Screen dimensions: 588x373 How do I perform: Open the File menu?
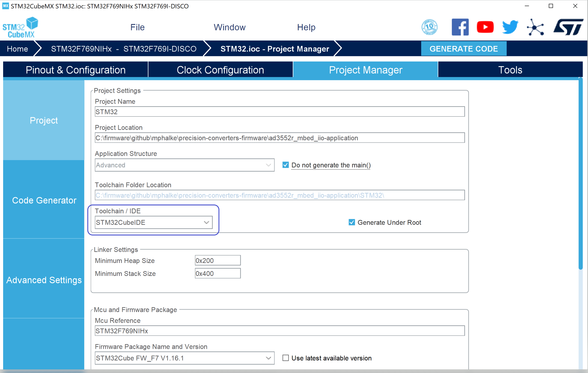(x=137, y=27)
